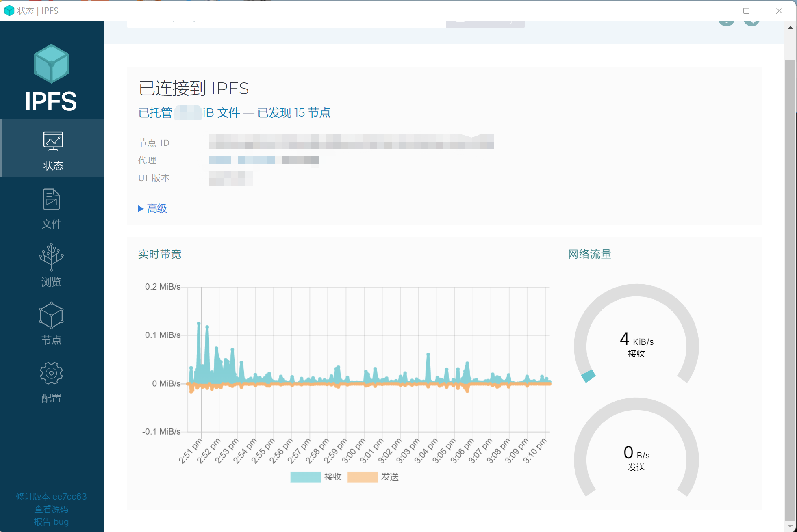Click the IPFS cube logo in the sidebar
This screenshot has width=797, height=532.
click(51, 63)
